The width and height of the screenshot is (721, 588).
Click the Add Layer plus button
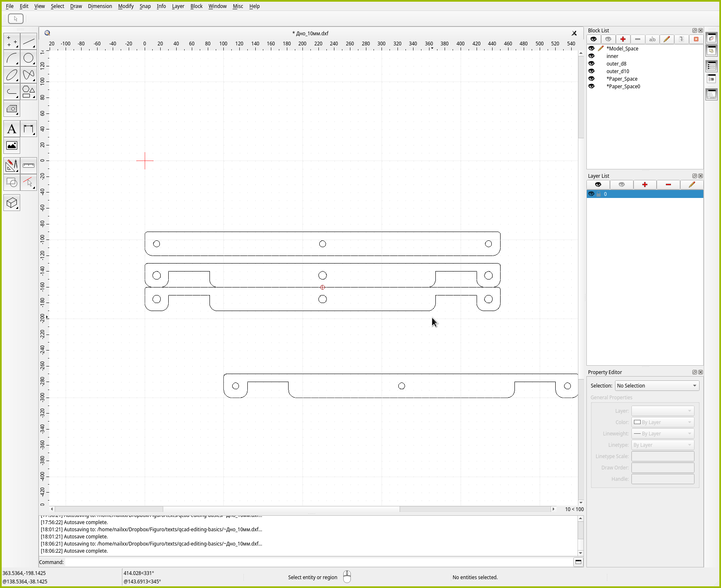[x=644, y=185]
